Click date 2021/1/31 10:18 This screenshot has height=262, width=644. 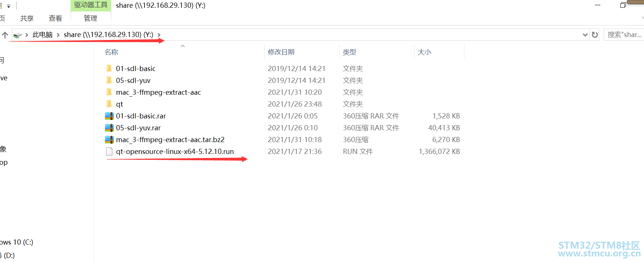tap(295, 140)
